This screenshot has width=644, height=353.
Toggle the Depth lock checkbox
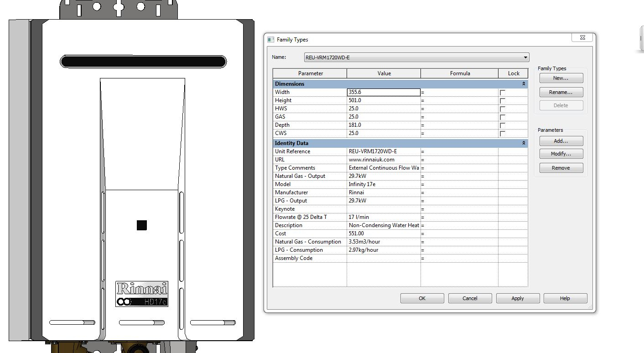tap(503, 125)
